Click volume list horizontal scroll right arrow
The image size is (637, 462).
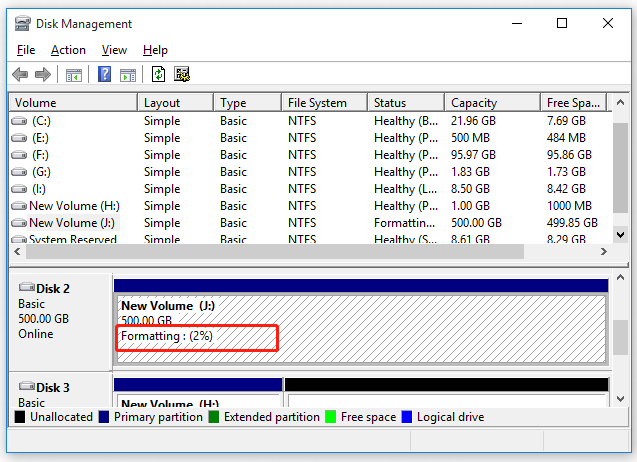604,252
